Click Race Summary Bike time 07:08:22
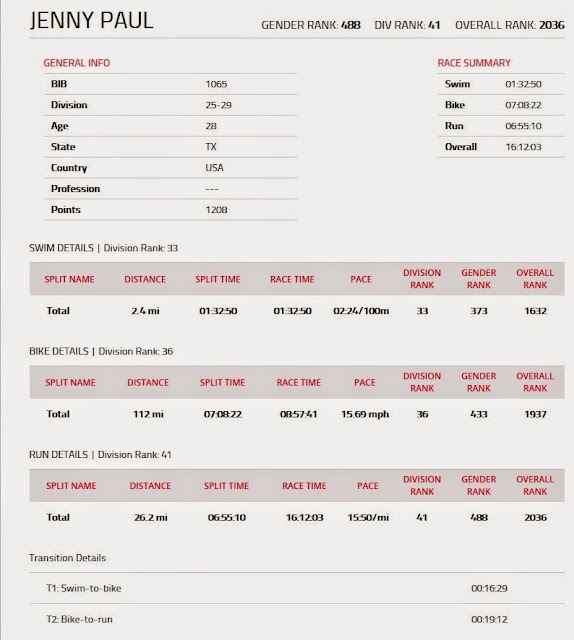The height and width of the screenshot is (640, 574). pyautogui.click(x=523, y=105)
